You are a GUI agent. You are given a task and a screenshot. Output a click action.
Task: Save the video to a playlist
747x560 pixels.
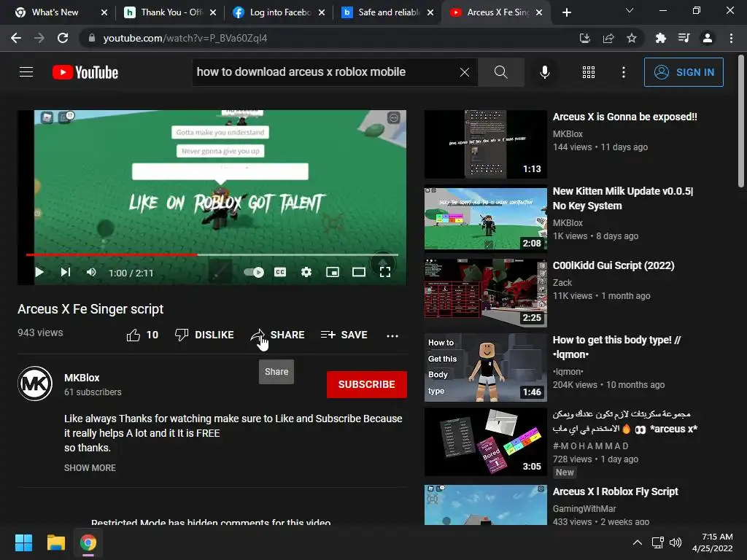(x=344, y=335)
